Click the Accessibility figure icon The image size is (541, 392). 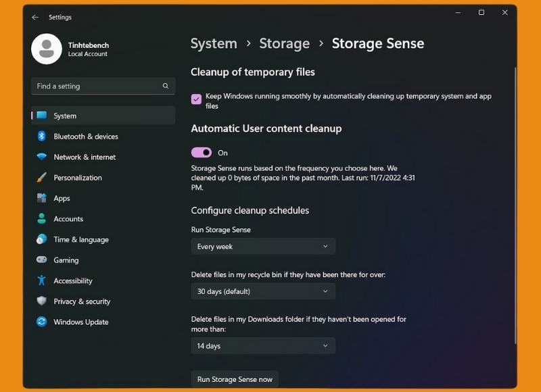point(41,280)
